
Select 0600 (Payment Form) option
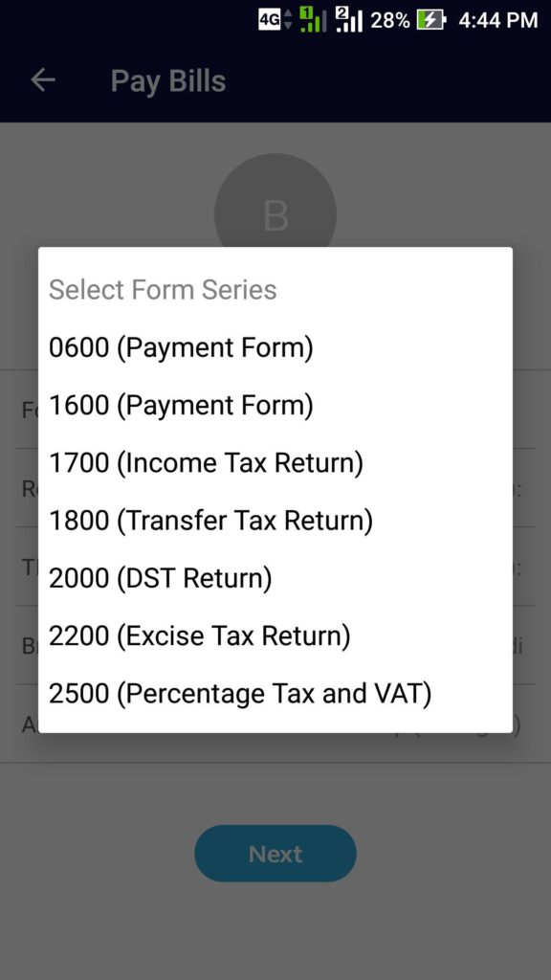(x=275, y=348)
